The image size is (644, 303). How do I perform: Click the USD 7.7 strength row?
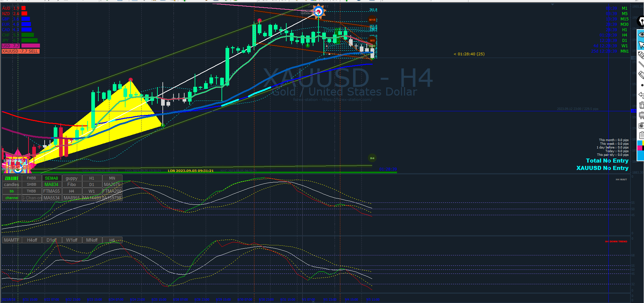click(21, 46)
